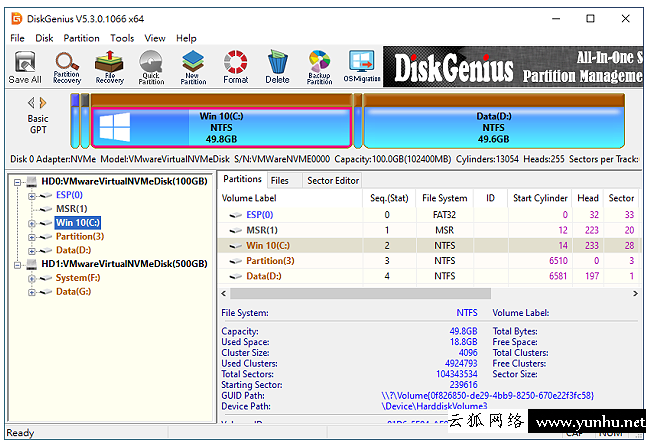
Task: Launch Partition Recovery tool
Action: click(x=67, y=67)
